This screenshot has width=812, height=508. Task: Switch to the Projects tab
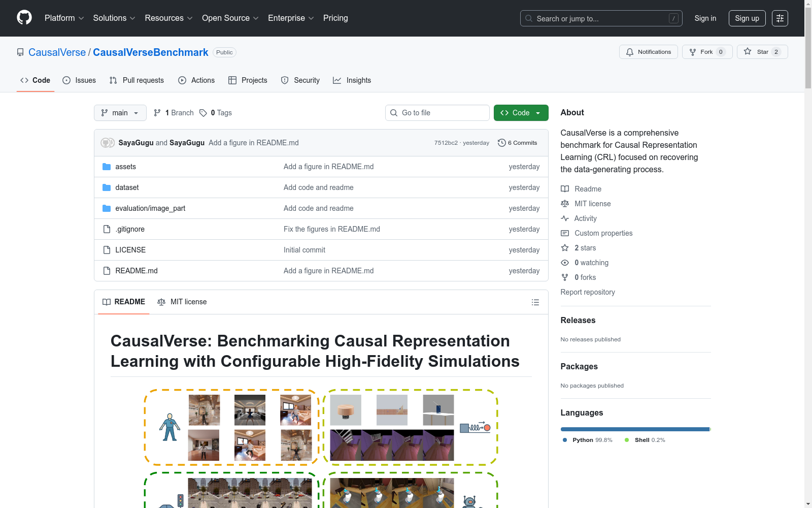pos(248,80)
